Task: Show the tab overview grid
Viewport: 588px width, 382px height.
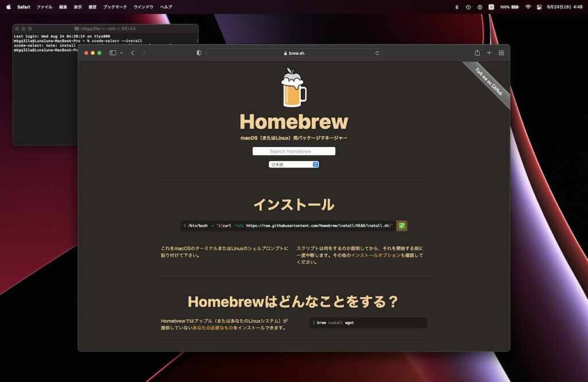Action: click(x=501, y=53)
